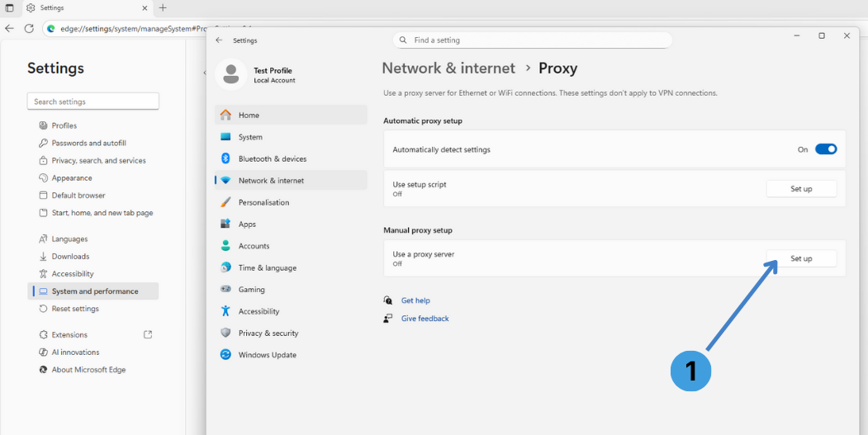Open the Get help link
The height and width of the screenshot is (435, 868).
tap(415, 300)
